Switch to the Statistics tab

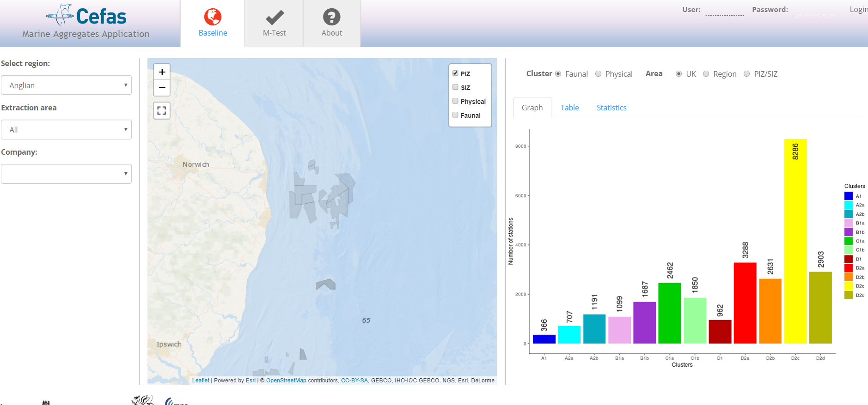click(x=611, y=108)
